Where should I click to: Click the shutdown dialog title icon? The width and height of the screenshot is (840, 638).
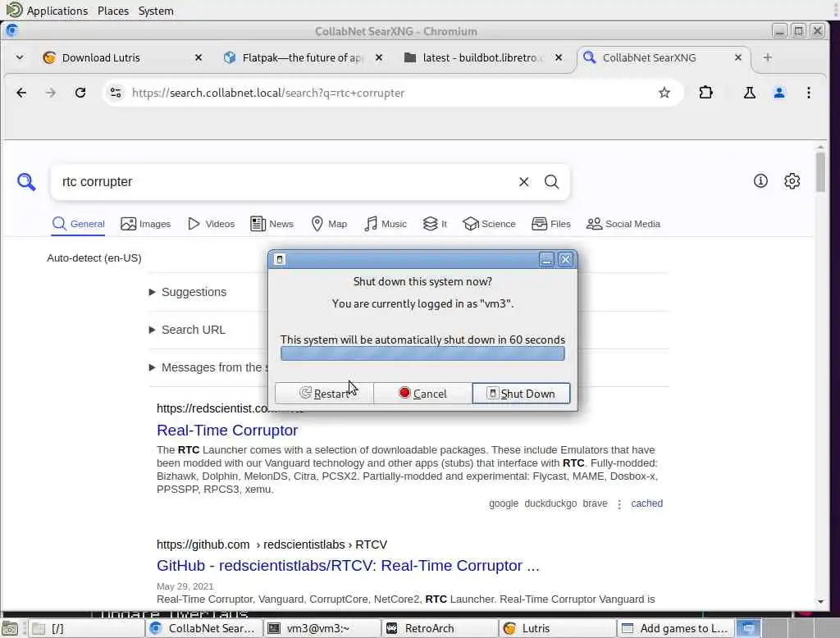[x=279, y=260]
